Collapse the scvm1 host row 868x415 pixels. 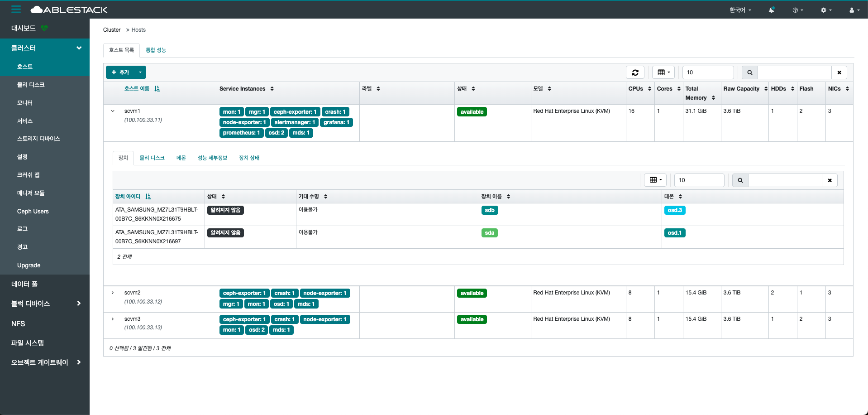click(x=113, y=111)
